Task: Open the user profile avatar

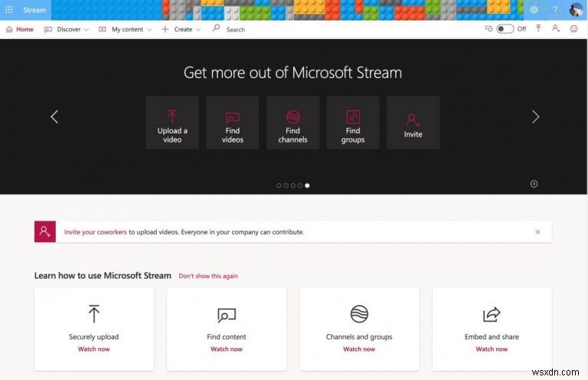Action: 576,10
